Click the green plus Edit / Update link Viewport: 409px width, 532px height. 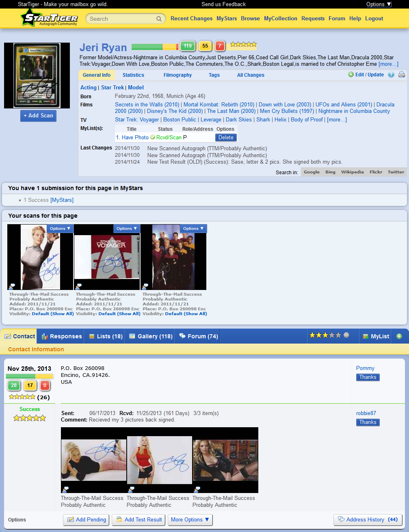366,75
